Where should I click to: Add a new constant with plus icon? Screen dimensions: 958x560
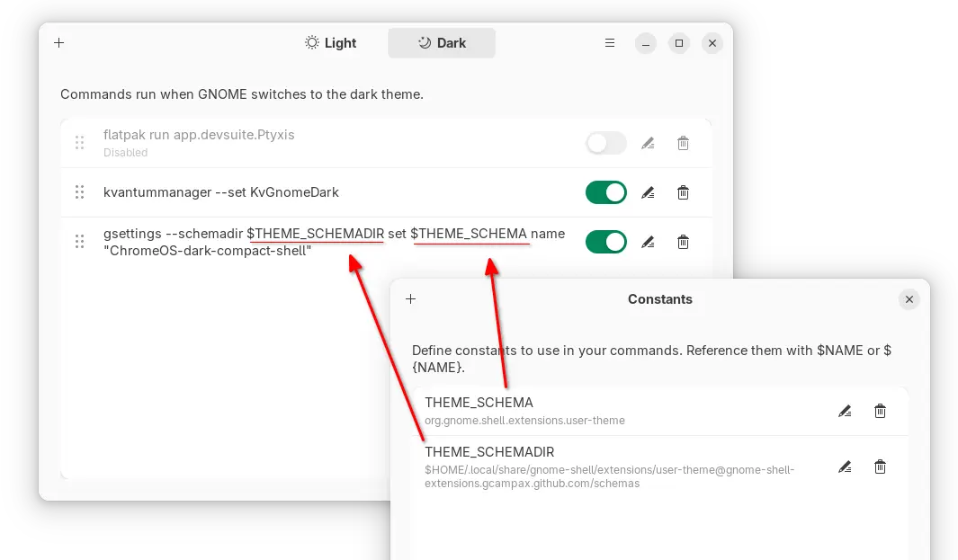pos(411,299)
